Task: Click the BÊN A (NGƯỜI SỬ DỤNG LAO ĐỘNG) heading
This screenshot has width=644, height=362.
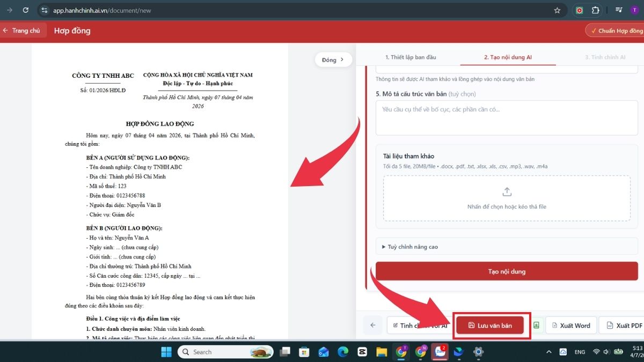Action: pyautogui.click(x=138, y=158)
